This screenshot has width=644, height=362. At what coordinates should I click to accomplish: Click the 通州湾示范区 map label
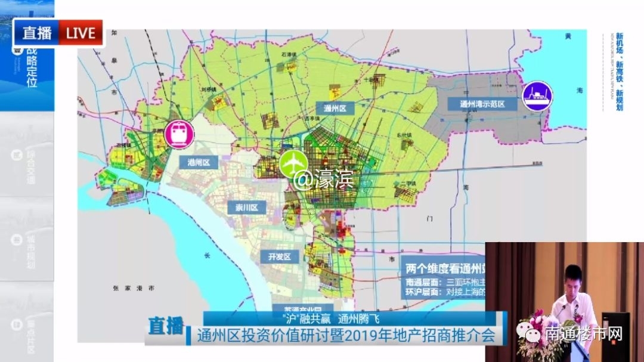pyautogui.click(x=482, y=104)
